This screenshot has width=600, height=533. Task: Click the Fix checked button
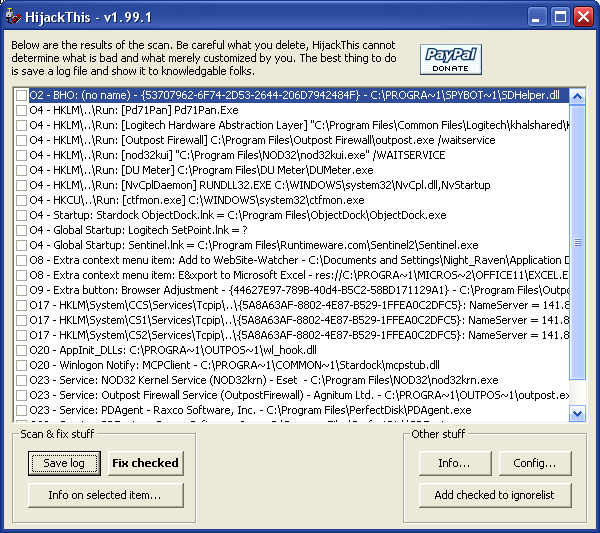(x=145, y=463)
